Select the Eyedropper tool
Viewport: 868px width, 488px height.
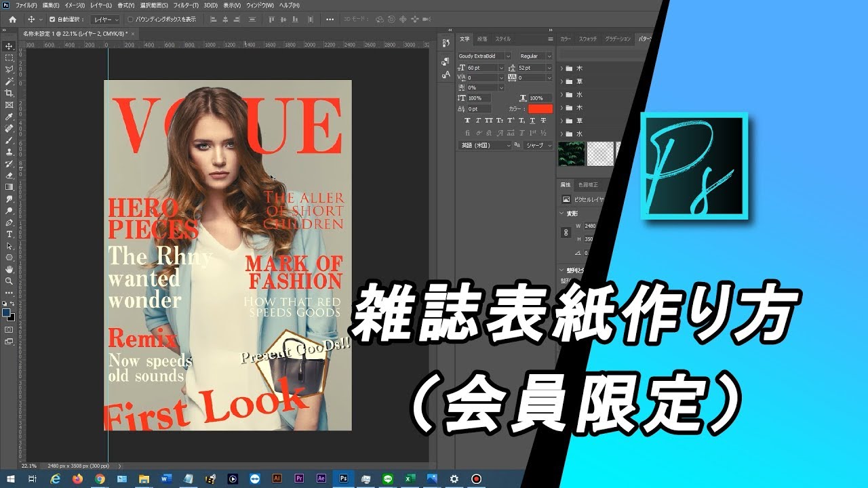pyautogui.click(x=9, y=117)
